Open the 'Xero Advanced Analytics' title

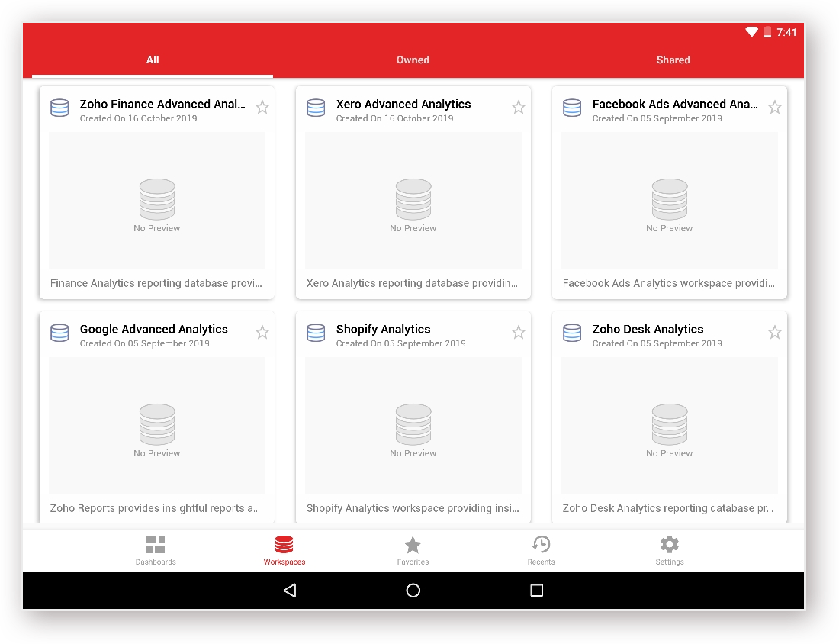pos(403,104)
